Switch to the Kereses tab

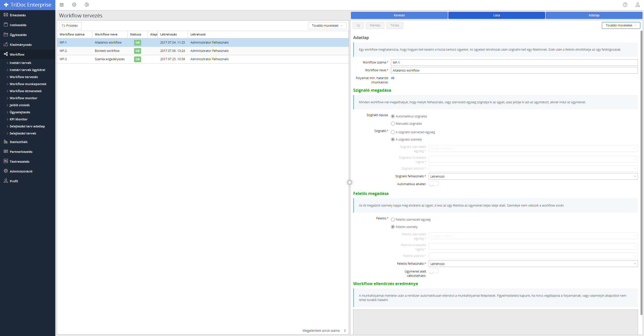pos(399,15)
